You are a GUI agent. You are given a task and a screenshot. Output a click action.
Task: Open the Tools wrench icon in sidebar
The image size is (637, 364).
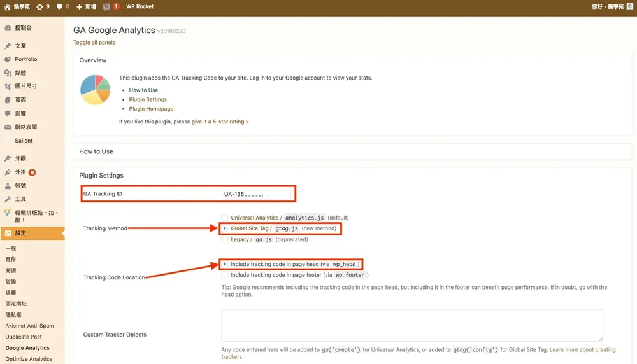(8, 199)
